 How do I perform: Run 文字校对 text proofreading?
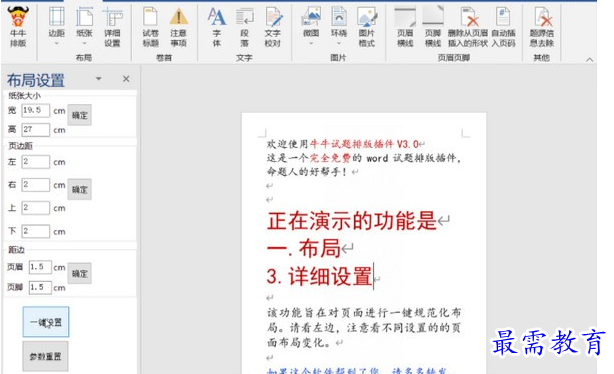[x=273, y=17]
